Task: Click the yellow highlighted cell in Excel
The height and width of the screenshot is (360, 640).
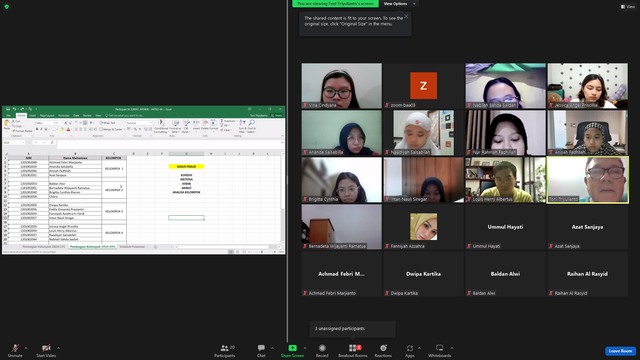Action: [x=186, y=166]
